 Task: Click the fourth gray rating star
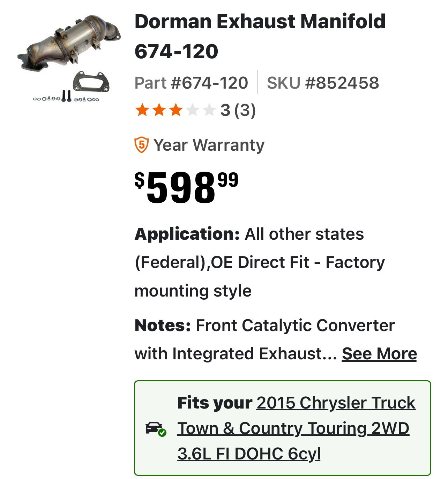(x=192, y=110)
